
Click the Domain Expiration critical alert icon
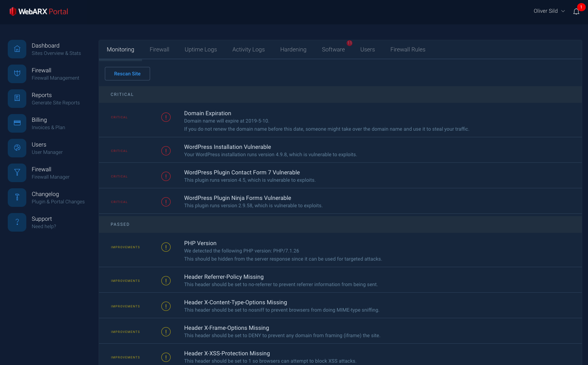166,117
